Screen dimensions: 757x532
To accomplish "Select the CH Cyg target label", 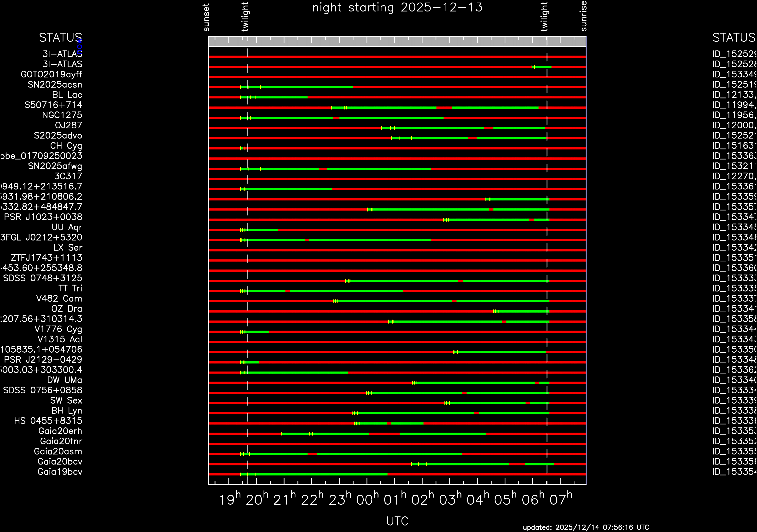I will 66,146.
